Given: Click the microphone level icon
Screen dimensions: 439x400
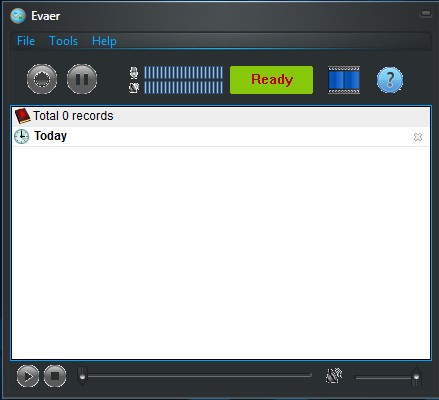Looking at the screenshot, I should (x=134, y=73).
